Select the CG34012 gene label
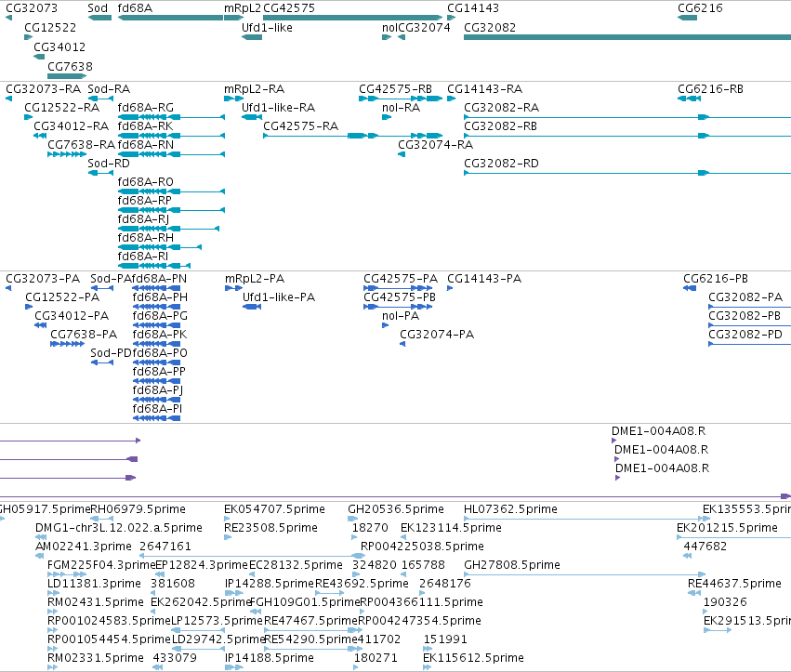The width and height of the screenshot is (791, 672). click(x=59, y=46)
